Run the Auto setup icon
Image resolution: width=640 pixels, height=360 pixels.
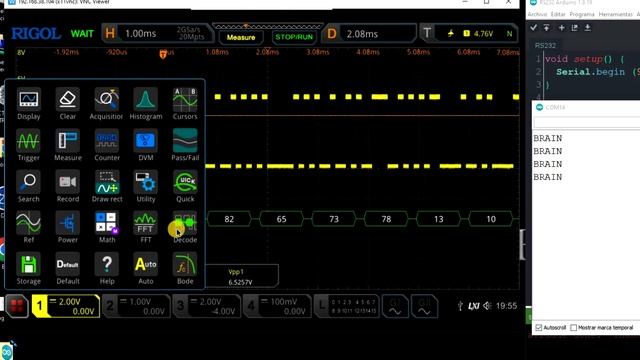point(146,264)
